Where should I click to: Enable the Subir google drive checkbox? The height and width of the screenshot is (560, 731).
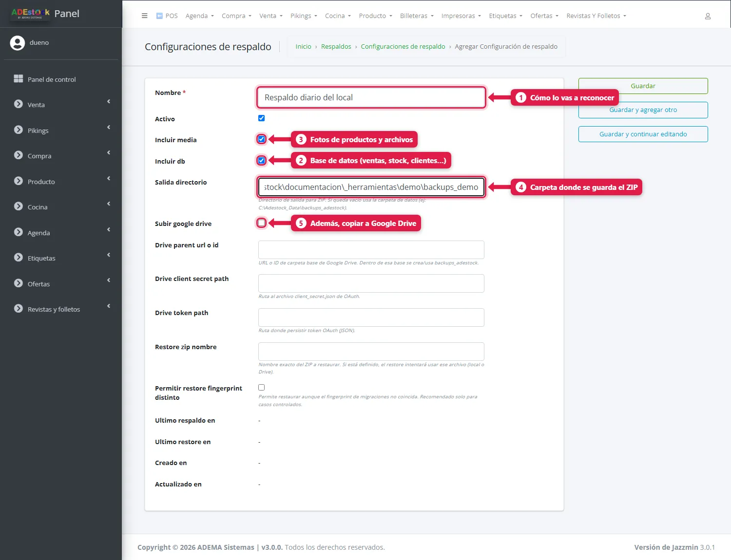click(262, 223)
